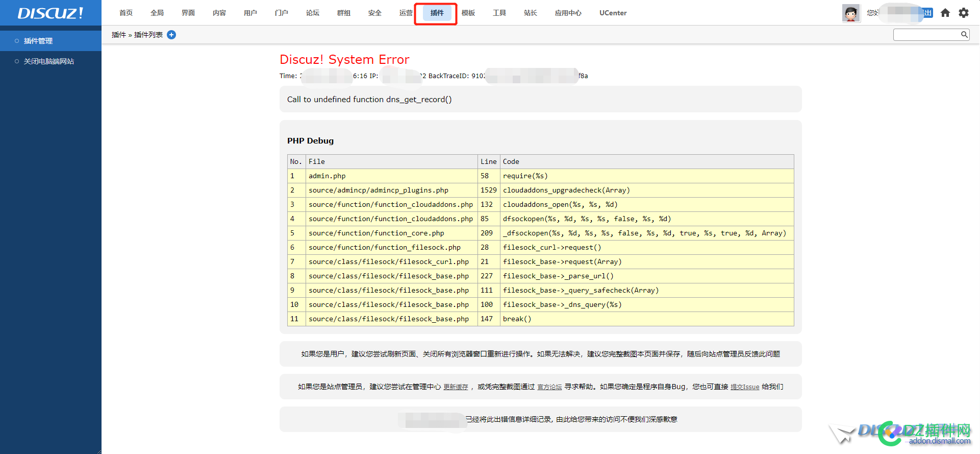The width and height of the screenshot is (980, 454).
Task: Click the source/class/filesock/filesock_curl.php cell
Action: click(x=391, y=261)
